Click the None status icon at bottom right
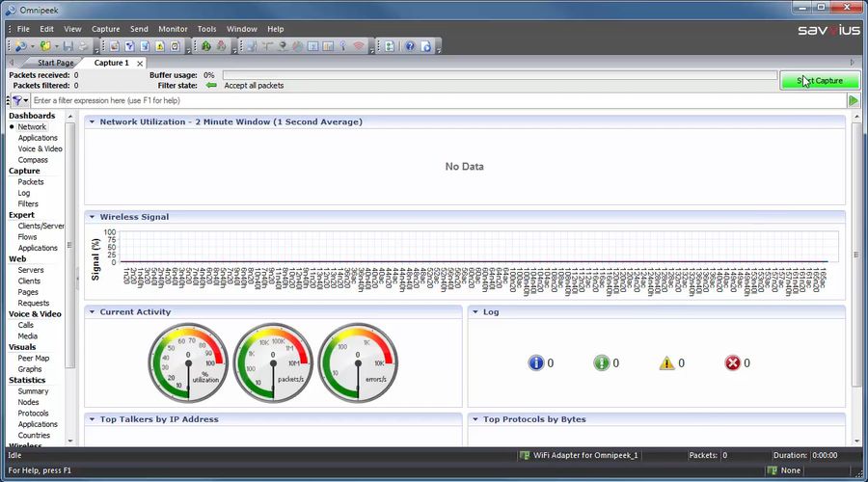This screenshot has height=482, width=868. pyautogui.click(x=772, y=470)
